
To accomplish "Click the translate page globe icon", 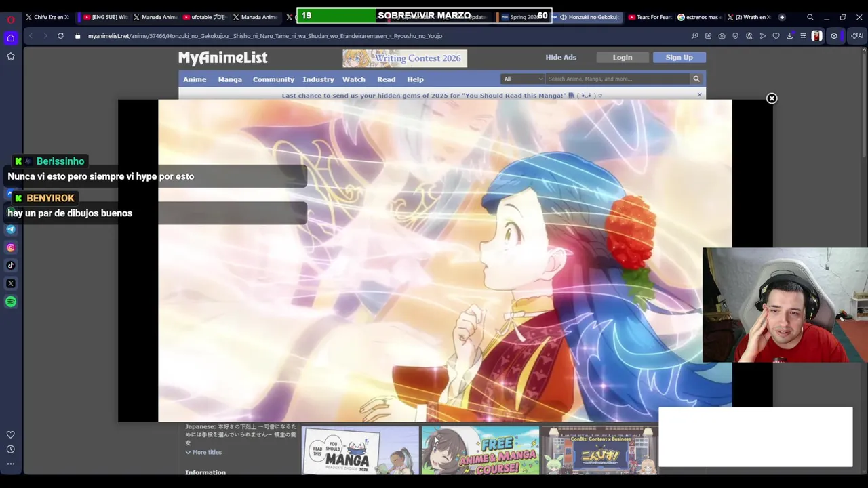I will pos(749,36).
